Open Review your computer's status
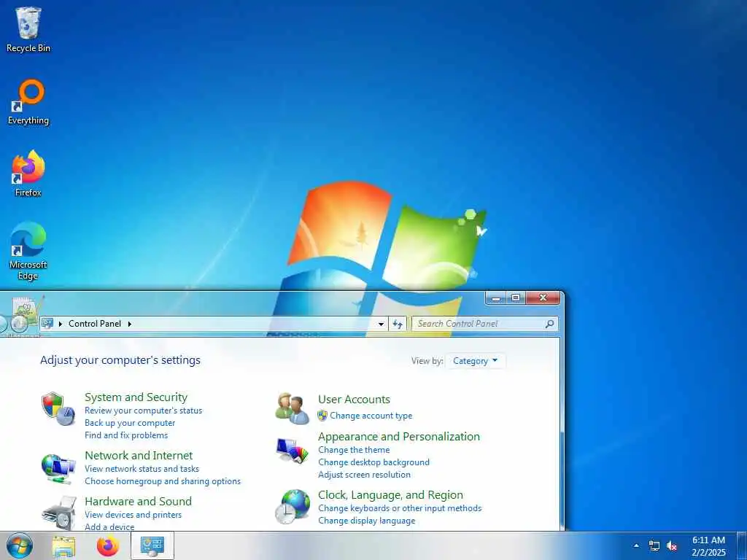Image resolution: width=747 pixels, height=560 pixels. click(x=144, y=411)
